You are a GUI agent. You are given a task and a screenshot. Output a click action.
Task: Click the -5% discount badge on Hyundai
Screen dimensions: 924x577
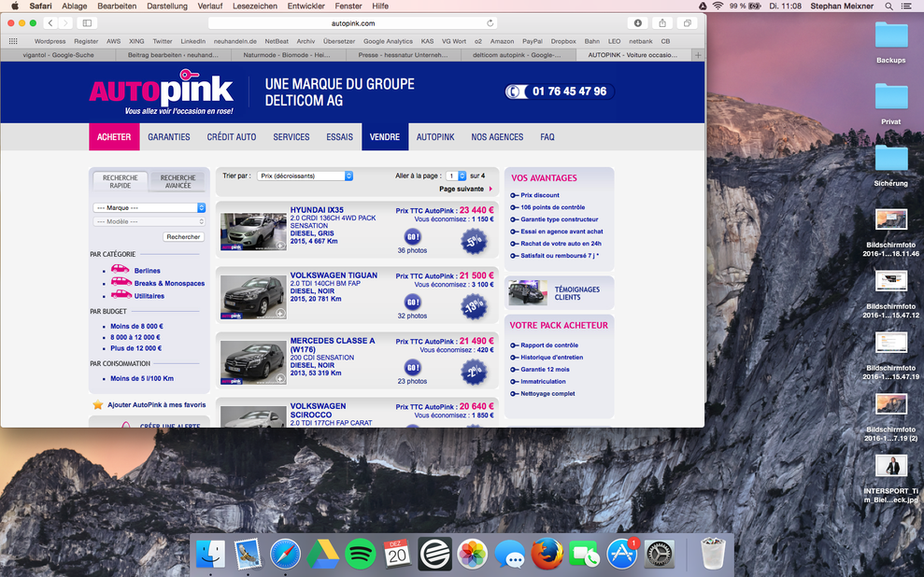[474, 242]
